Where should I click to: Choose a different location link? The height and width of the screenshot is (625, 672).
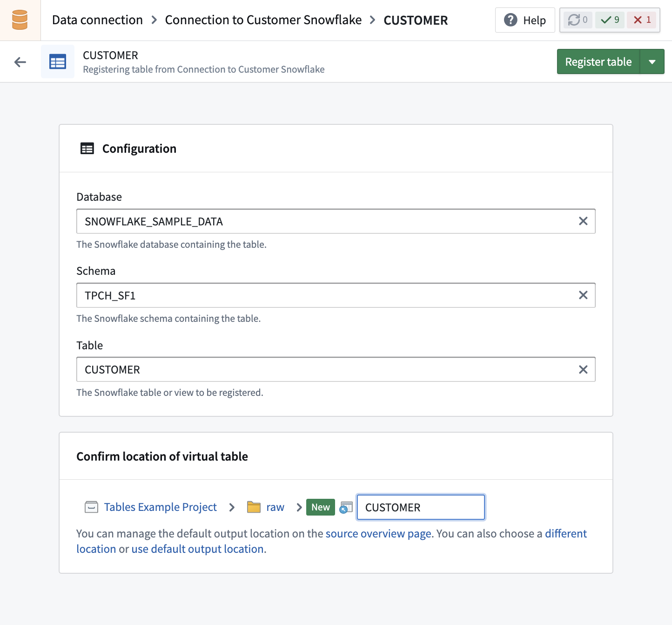click(x=566, y=534)
